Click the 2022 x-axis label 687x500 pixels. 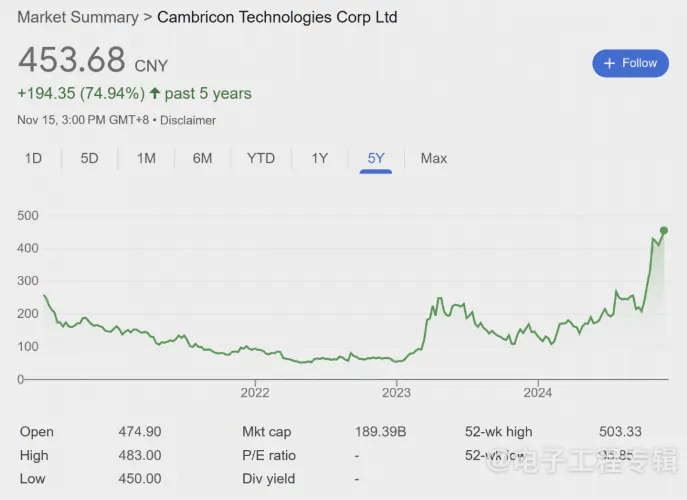[255, 392]
